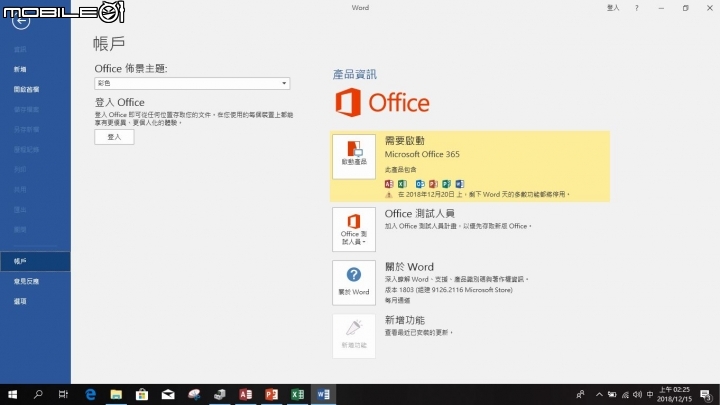
Task: Open 意見反應 from the sidebar
Action: [26, 281]
